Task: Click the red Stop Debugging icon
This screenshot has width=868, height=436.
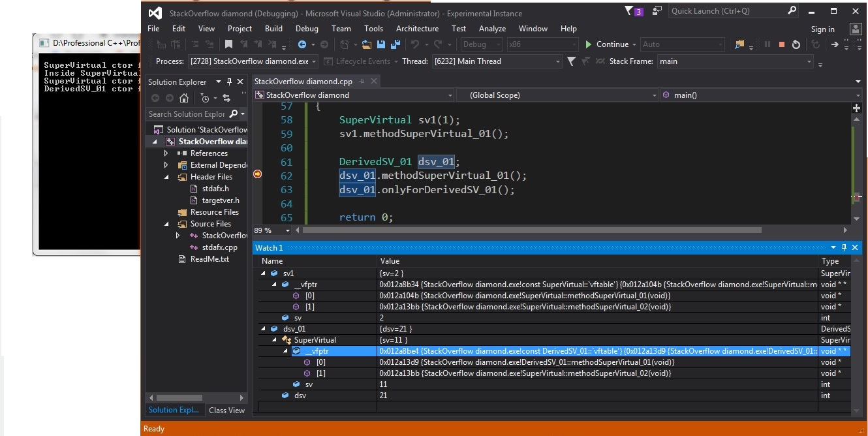Action: point(781,44)
